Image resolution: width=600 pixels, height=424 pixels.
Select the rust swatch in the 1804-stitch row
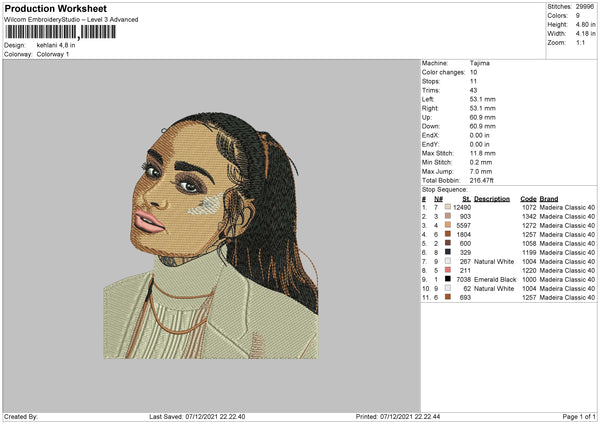(447, 234)
